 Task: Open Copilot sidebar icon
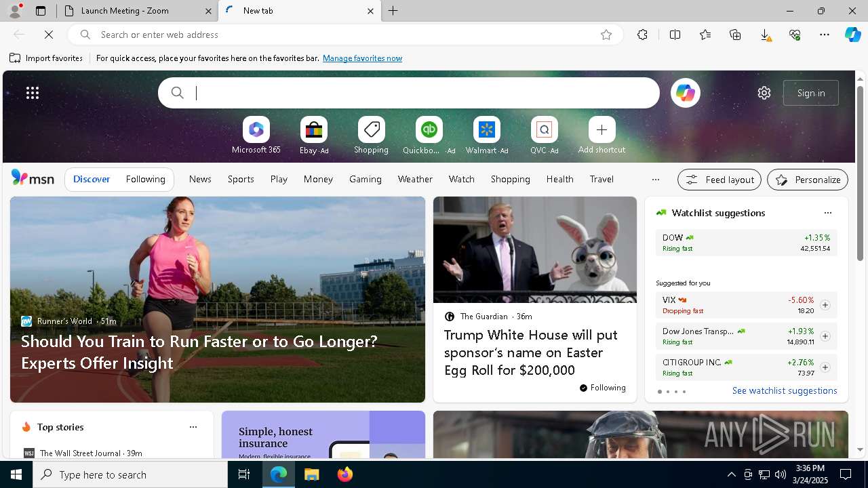tap(852, 35)
